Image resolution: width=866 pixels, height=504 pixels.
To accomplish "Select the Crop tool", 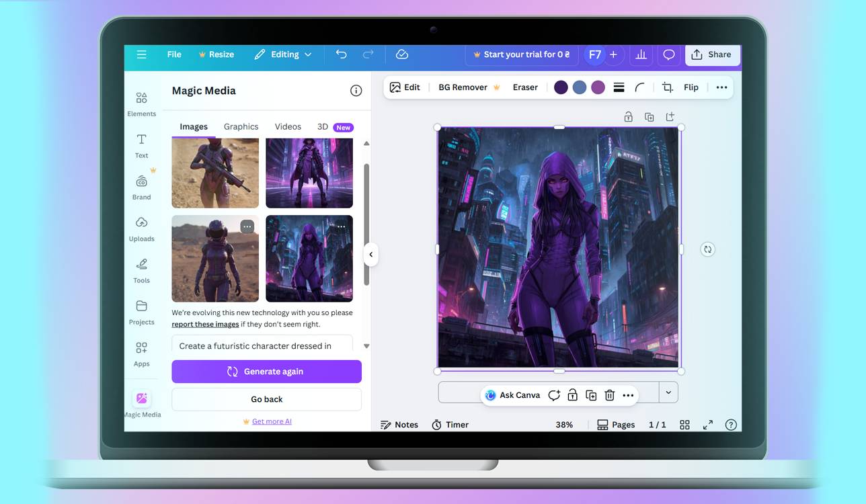I will pyautogui.click(x=668, y=87).
